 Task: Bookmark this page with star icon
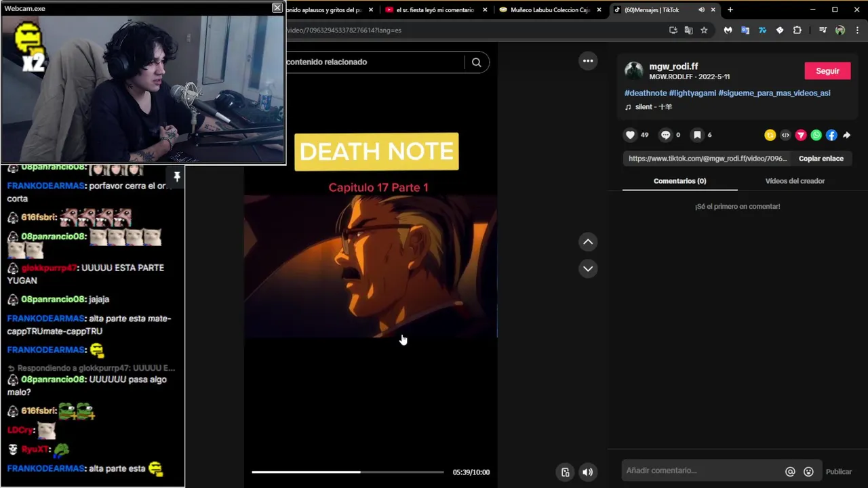704,30
